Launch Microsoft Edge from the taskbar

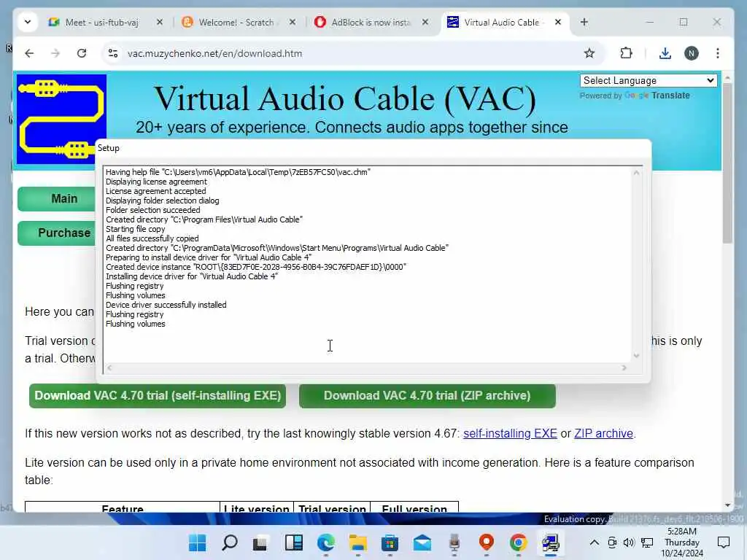pos(326,542)
